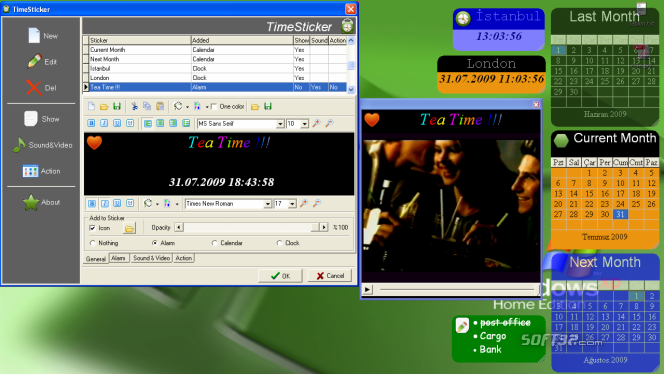Click the OK button
The image size is (664, 374).
pyautogui.click(x=280, y=276)
